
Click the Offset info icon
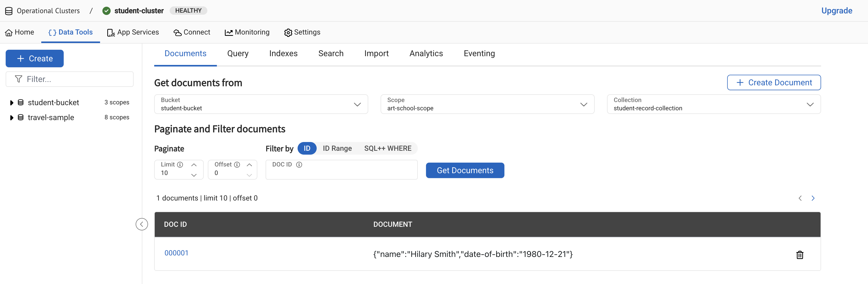[237, 164]
